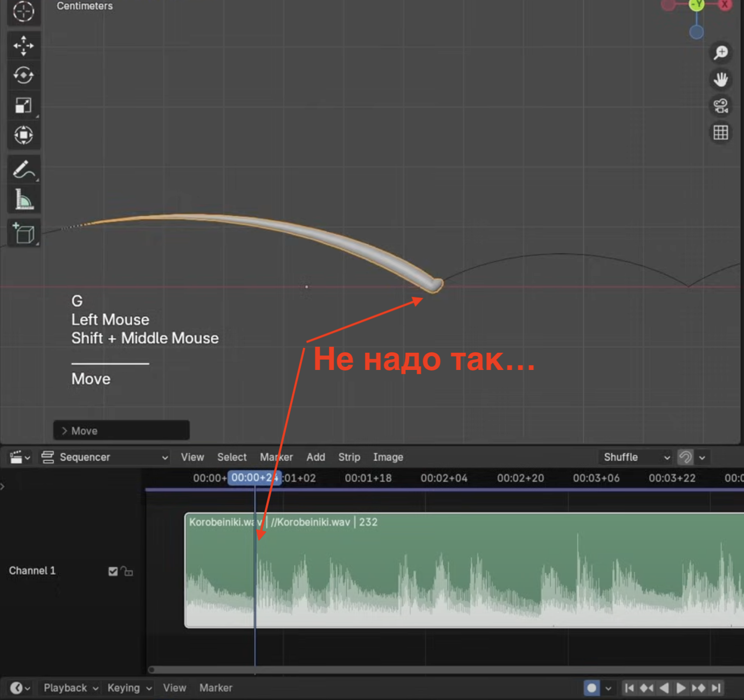Select the Measure tool

[x=23, y=200]
